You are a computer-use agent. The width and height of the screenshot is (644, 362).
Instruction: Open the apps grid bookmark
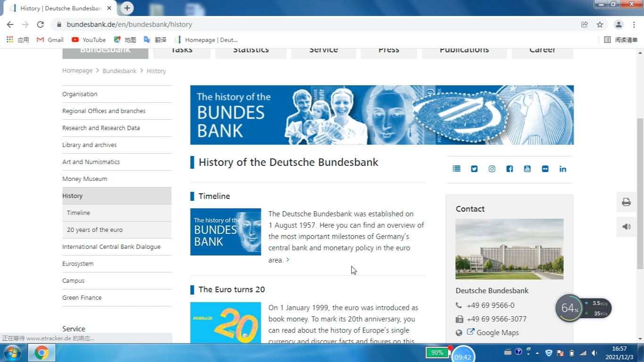tap(17, 40)
